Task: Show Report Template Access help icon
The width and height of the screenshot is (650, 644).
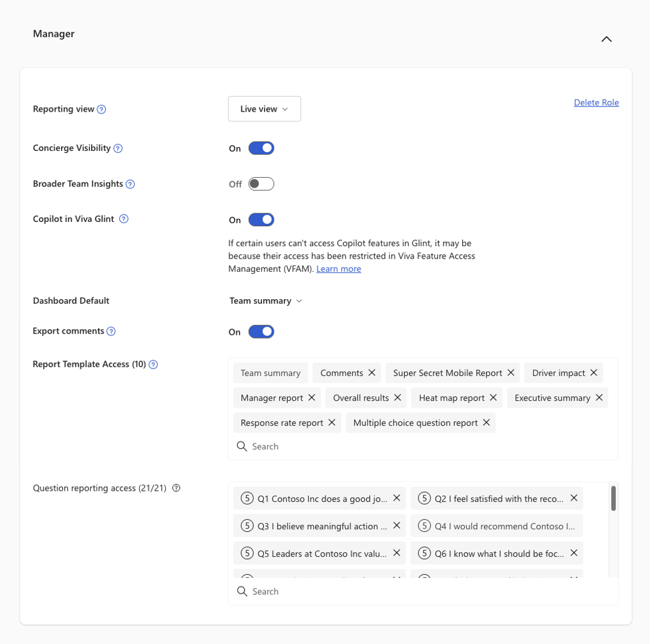Action: click(x=153, y=364)
